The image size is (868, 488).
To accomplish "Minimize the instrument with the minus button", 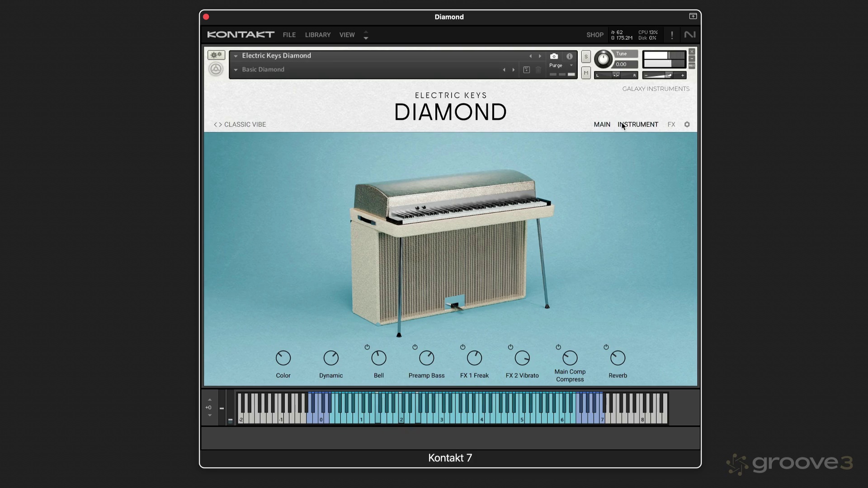I will [692, 59].
